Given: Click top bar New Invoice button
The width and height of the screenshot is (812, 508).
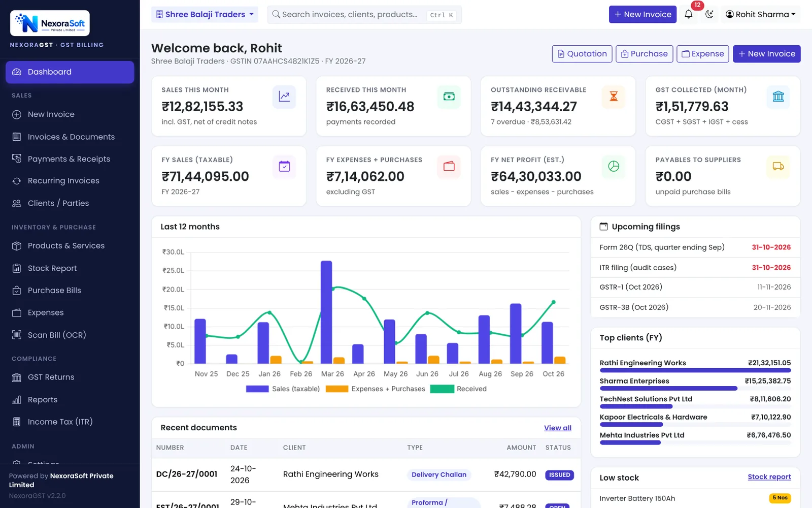Looking at the screenshot, I should tap(642, 14).
